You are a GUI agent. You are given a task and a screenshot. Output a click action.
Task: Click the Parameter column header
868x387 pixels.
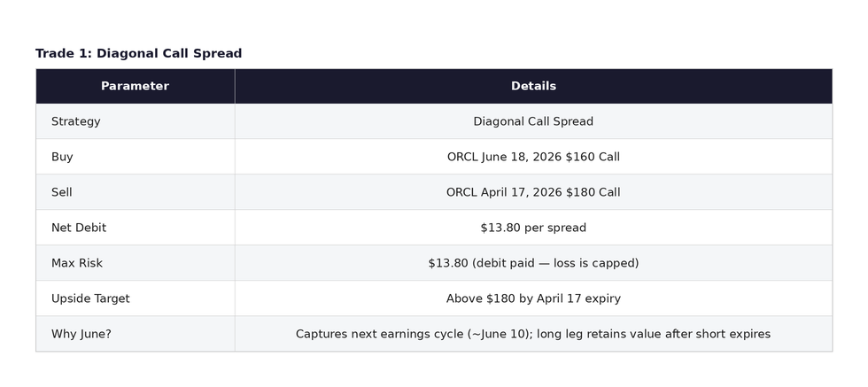point(135,86)
